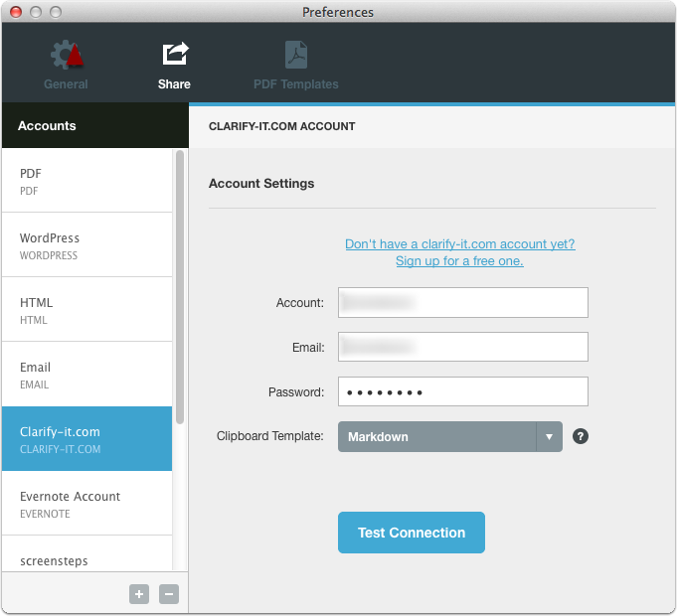Screen dimensions: 677x616
Task: Close the Preferences window
Action: [16, 12]
